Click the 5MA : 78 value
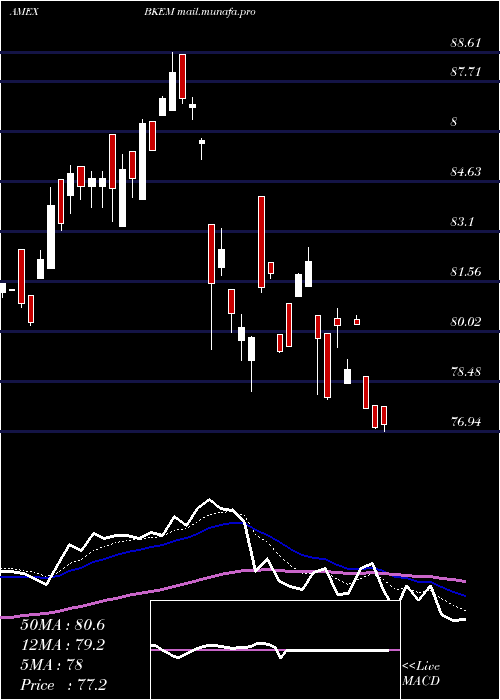This screenshot has height=700, width=500. 52,665
